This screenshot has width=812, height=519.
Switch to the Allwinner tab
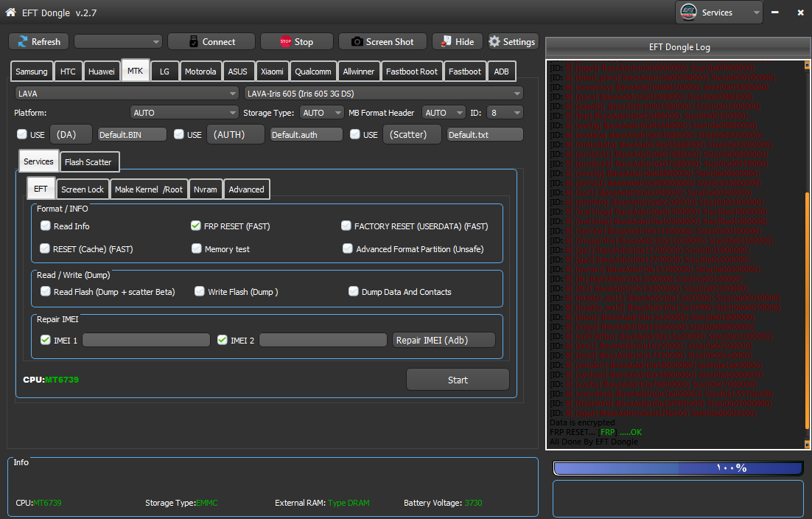(358, 72)
